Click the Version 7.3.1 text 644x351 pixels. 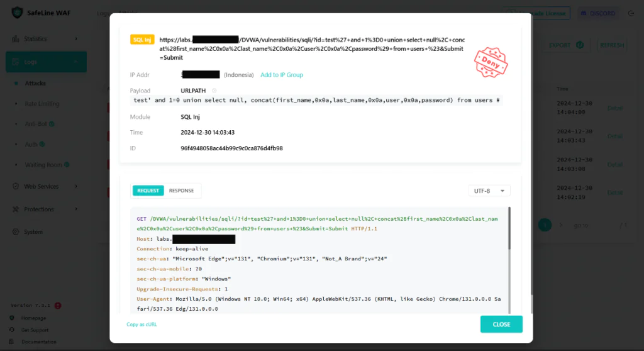[x=30, y=305]
